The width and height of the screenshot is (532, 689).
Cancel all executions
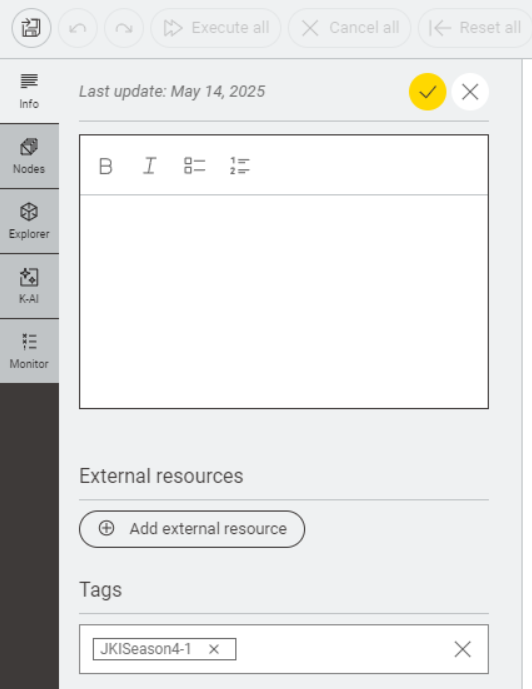(350, 28)
